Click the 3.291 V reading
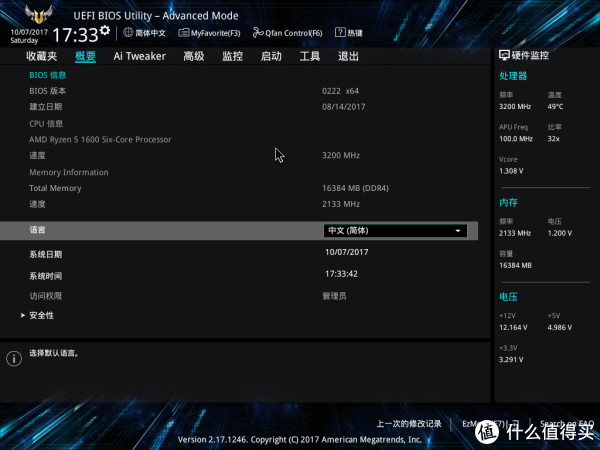The width and height of the screenshot is (600, 450). pos(511,360)
